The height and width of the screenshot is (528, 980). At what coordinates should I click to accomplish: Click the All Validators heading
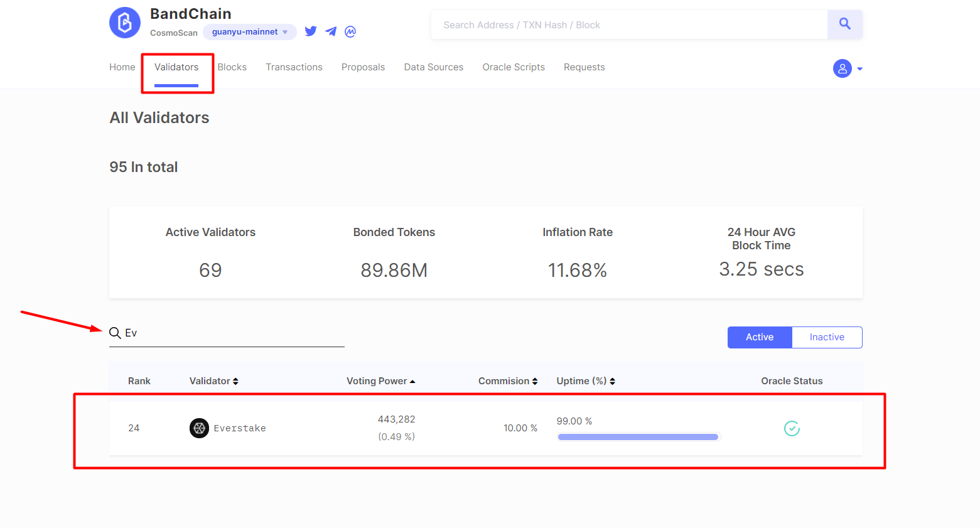coord(159,117)
